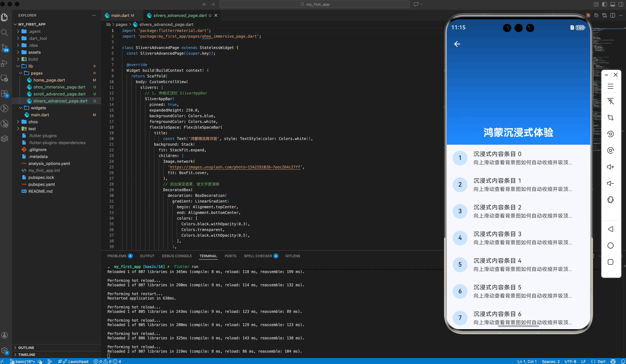The height and width of the screenshot is (364, 626).
Task: Switch to the DEBUG CONSOLE panel tab
Action: coord(177,256)
